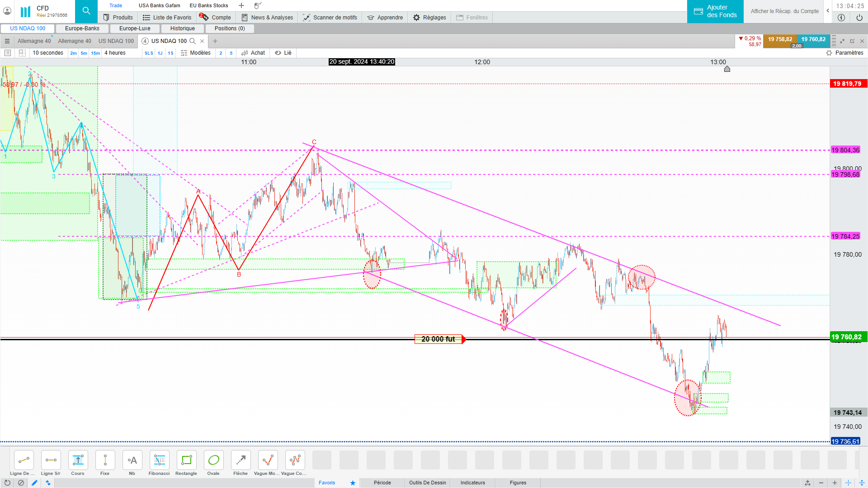Click the 20 000 fut price line label
868x488 pixels.
tap(438, 339)
